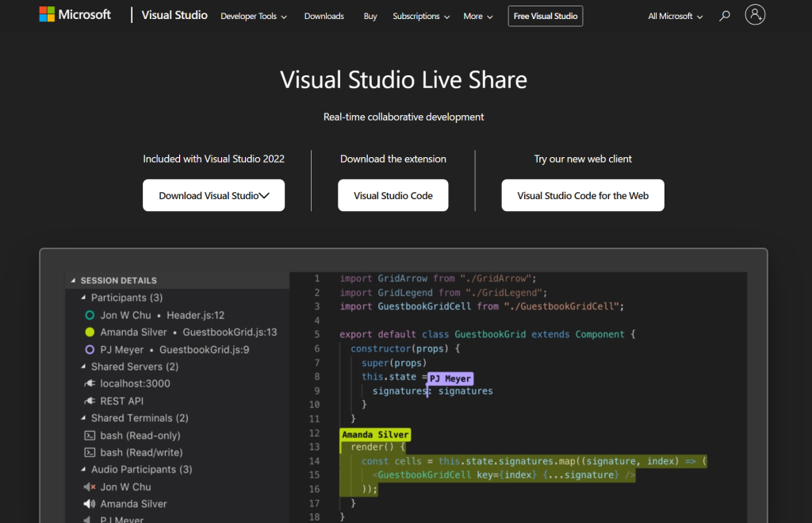
Task: Open Visual Studio Code for the Web
Action: click(x=583, y=195)
